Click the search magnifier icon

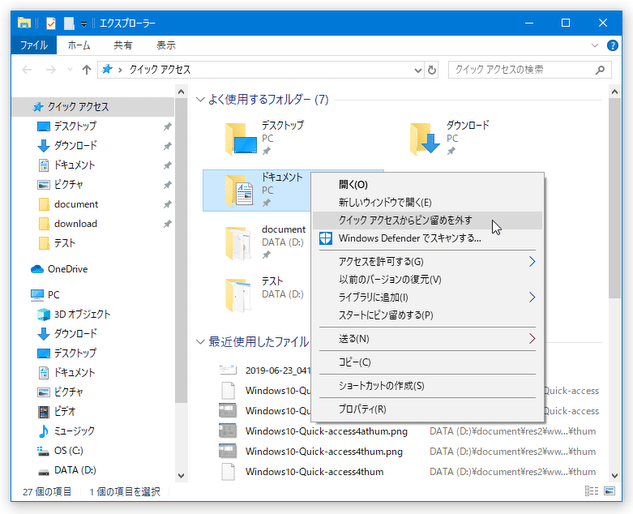[x=600, y=70]
